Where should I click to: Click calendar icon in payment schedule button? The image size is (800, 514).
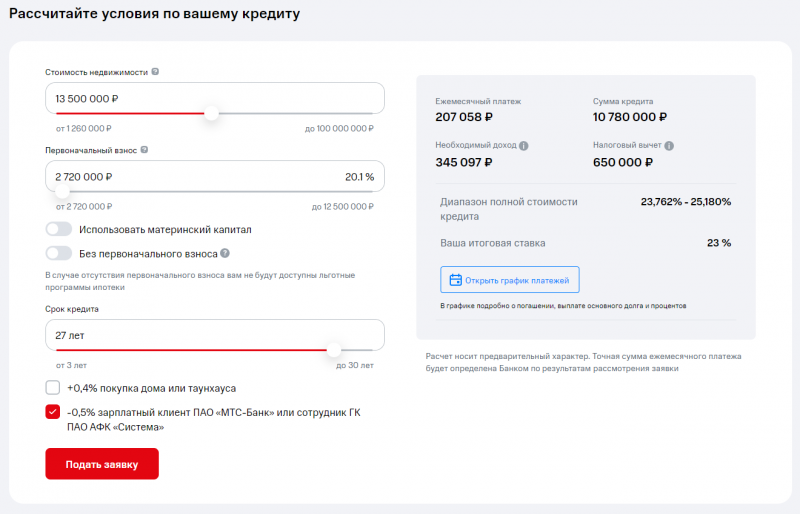click(456, 280)
